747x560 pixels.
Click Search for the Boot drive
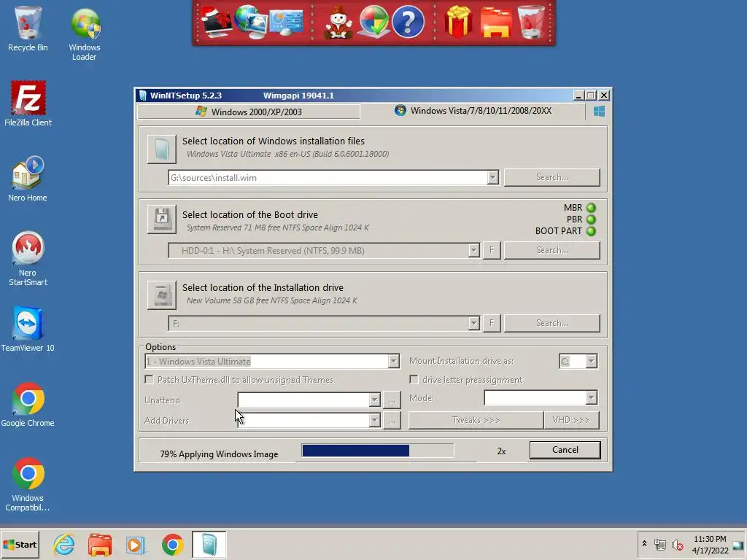pyautogui.click(x=551, y=250)
